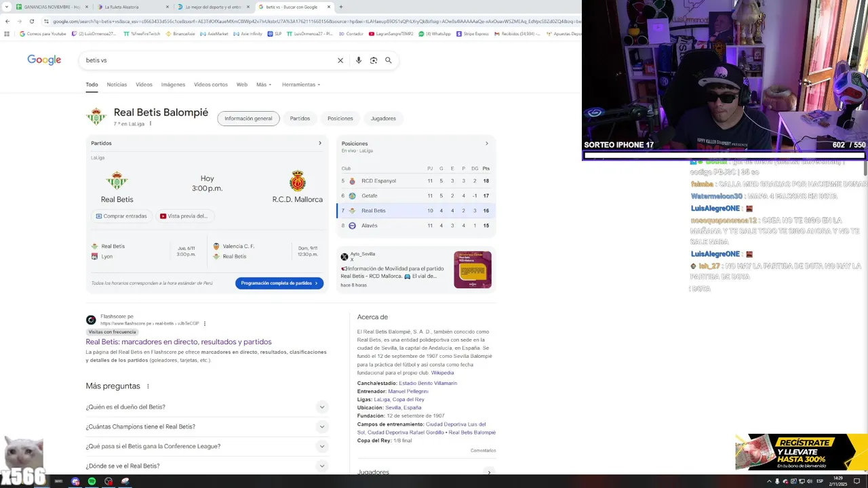
Task: Click in the Google search input field
Action: click(x=210, y=60)
